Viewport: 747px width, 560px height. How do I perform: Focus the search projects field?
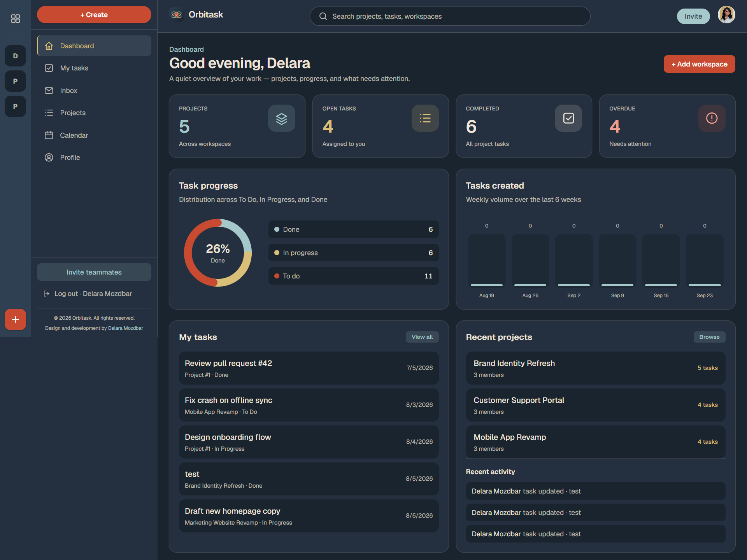(x=450, y=16)
